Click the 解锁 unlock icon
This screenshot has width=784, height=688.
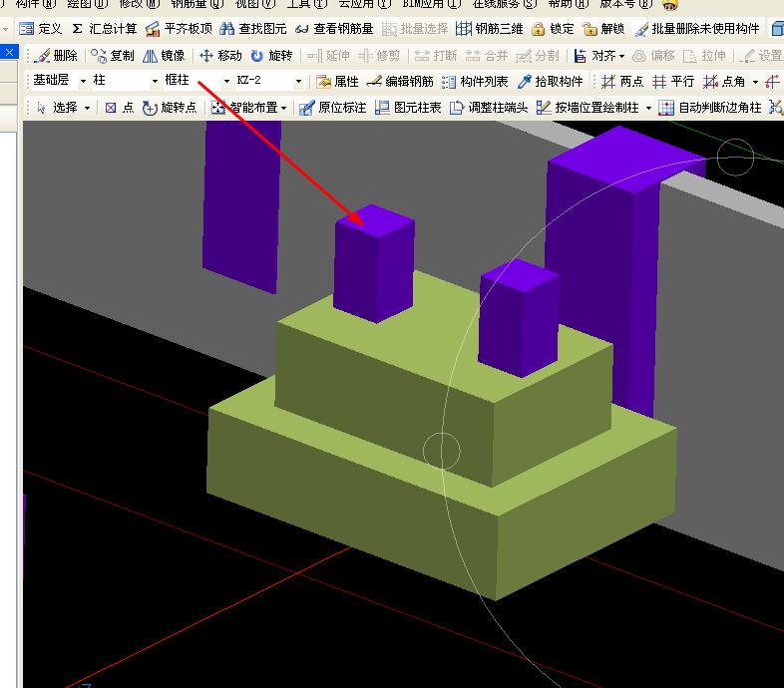click(x=590, y=29)
